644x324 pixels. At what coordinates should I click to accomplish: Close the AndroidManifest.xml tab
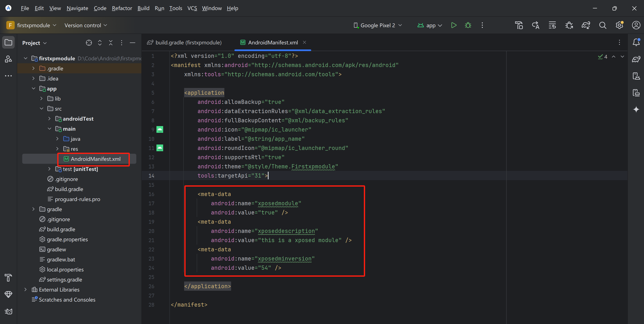304,43
